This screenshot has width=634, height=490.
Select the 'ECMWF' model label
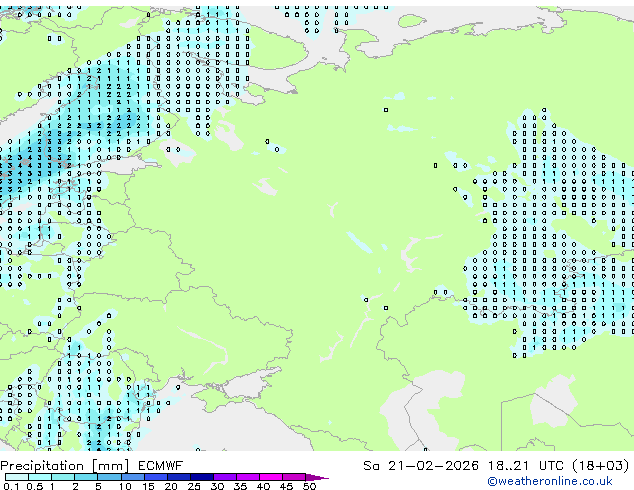pyautogui.click(x=161, y=466)
